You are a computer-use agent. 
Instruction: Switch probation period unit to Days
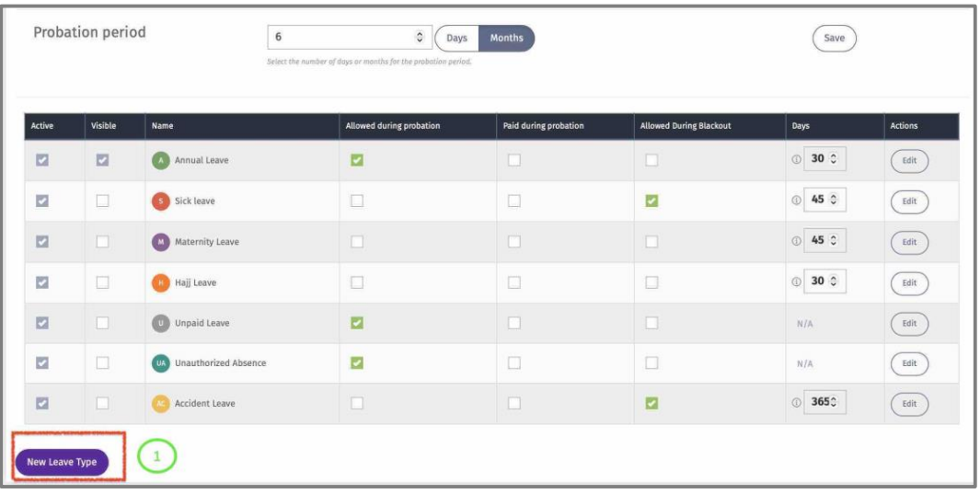[x=456, y=38]
